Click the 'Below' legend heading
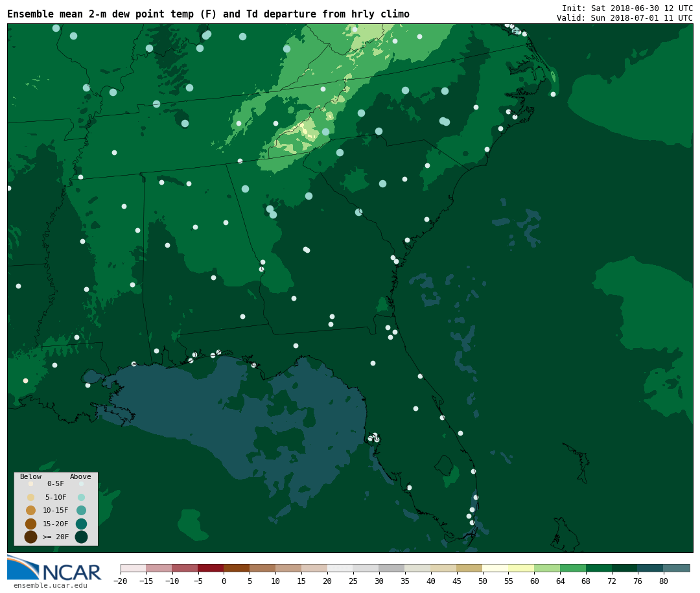The image size is (700, 593). click(30, 476)
